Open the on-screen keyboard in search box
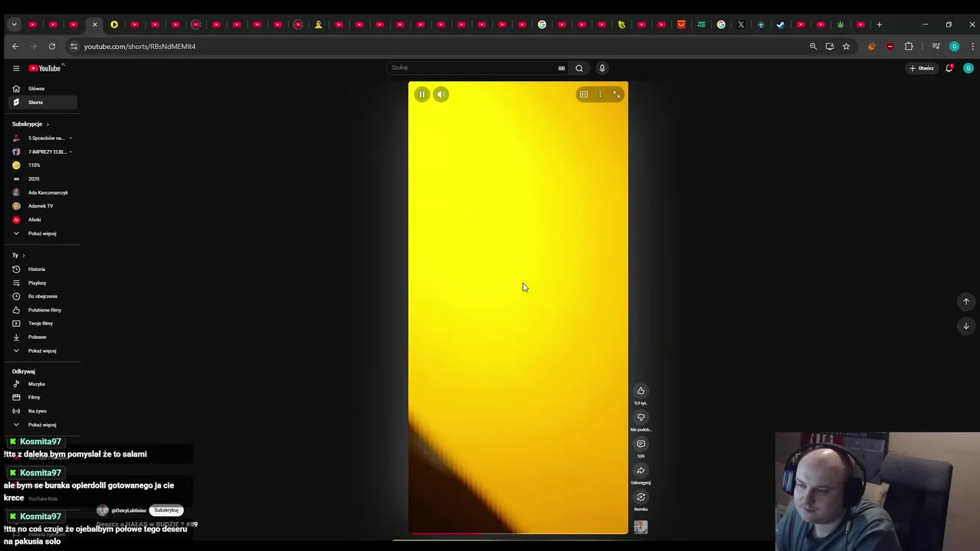 coord(561,68)
